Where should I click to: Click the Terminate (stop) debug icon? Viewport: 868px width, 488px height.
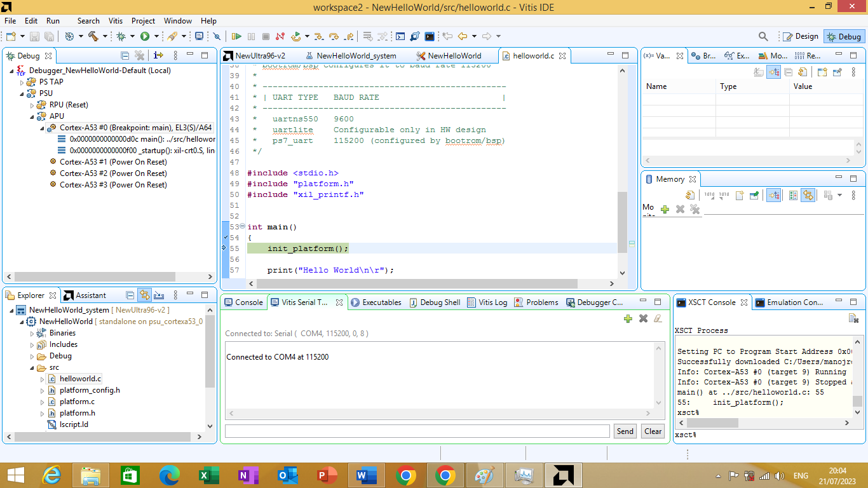coord(266,36)
